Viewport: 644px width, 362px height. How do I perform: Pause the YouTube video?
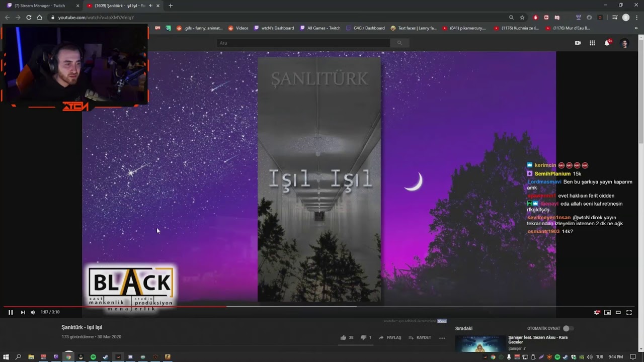click(11, 312)
